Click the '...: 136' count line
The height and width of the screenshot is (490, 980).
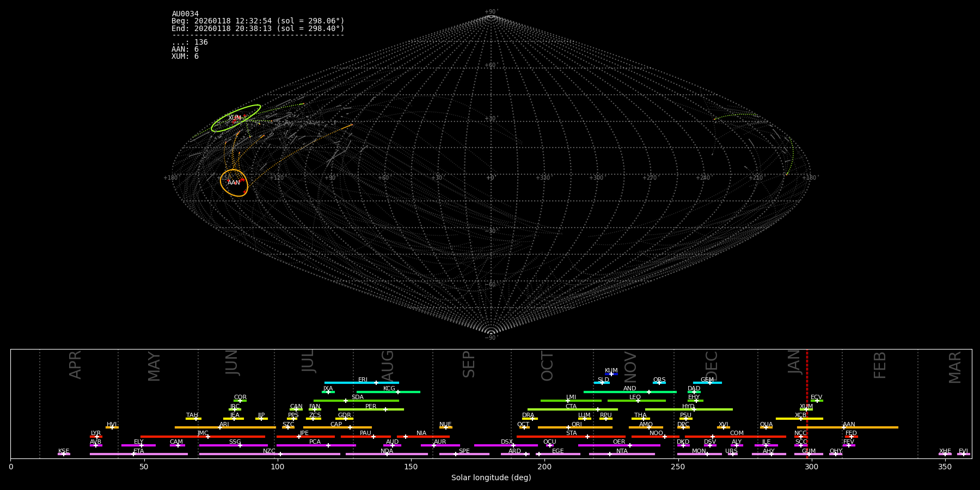(x=189, y=42)
